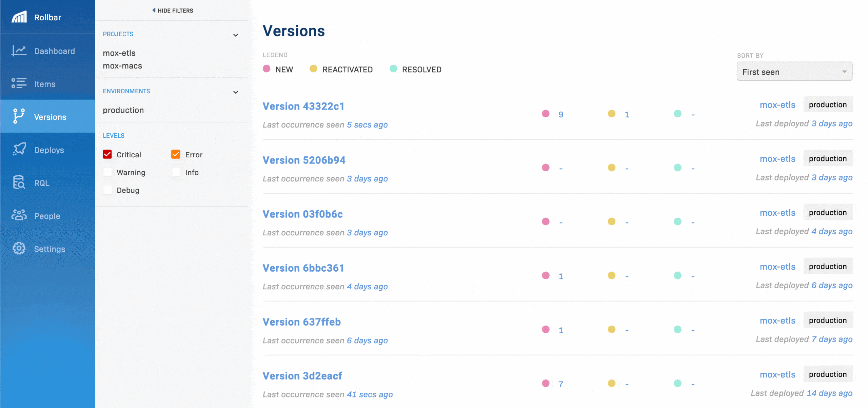Screen dimensions: 868x408
Task: Open Dashboard via its chart icon
Action: [19, 51]
